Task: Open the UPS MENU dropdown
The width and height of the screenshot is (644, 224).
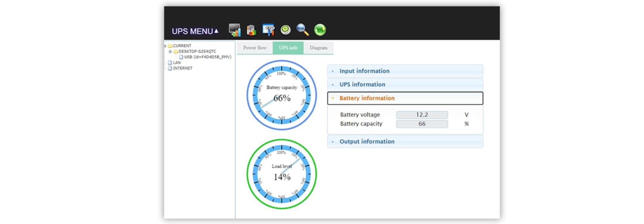Action: (x=195, y=31)
